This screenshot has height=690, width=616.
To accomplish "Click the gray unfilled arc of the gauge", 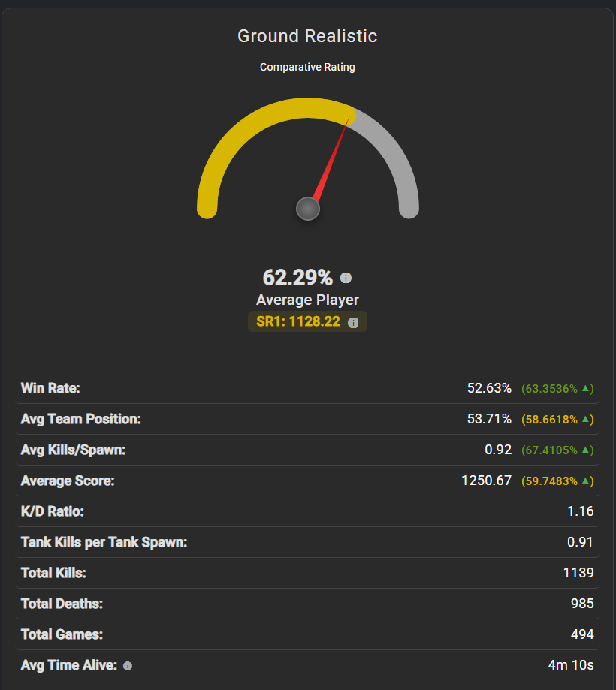I will 397,159.
